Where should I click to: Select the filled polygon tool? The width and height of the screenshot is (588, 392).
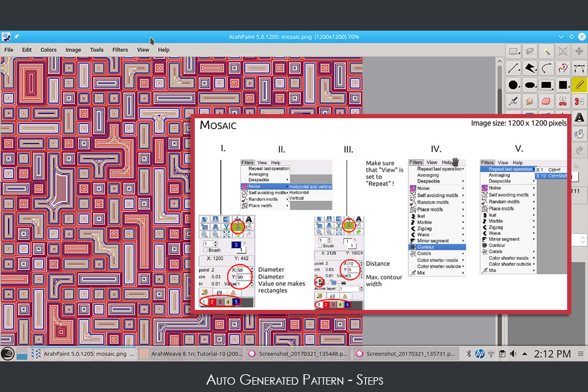click(530, 68)
